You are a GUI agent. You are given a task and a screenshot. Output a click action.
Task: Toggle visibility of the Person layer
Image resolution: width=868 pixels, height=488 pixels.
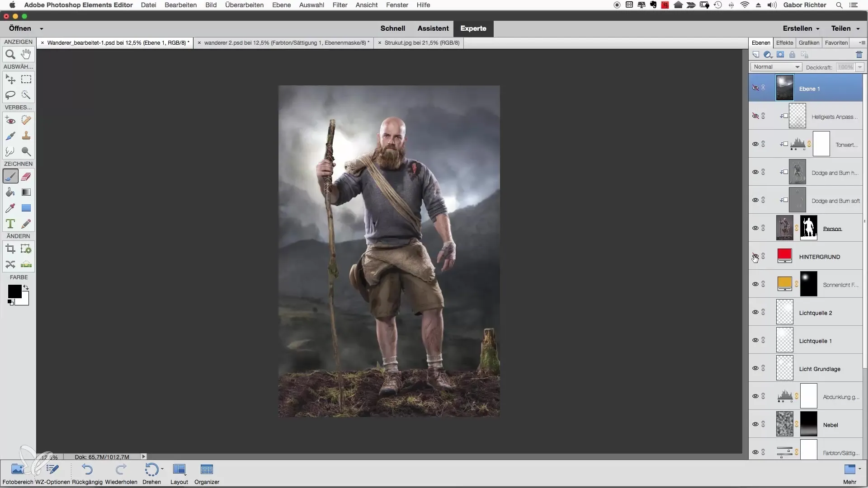pyautogui.click(x=755, y=228)
